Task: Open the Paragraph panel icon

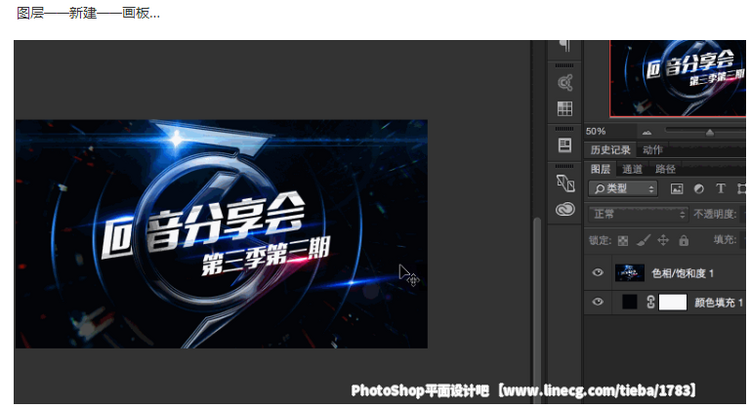Action: (x=565, y=46)
